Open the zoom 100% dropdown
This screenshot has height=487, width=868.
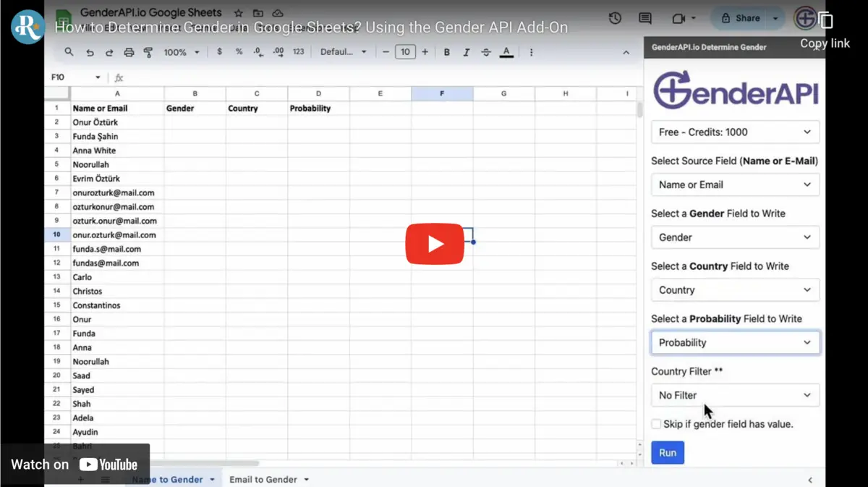click(x=181, y=52)
